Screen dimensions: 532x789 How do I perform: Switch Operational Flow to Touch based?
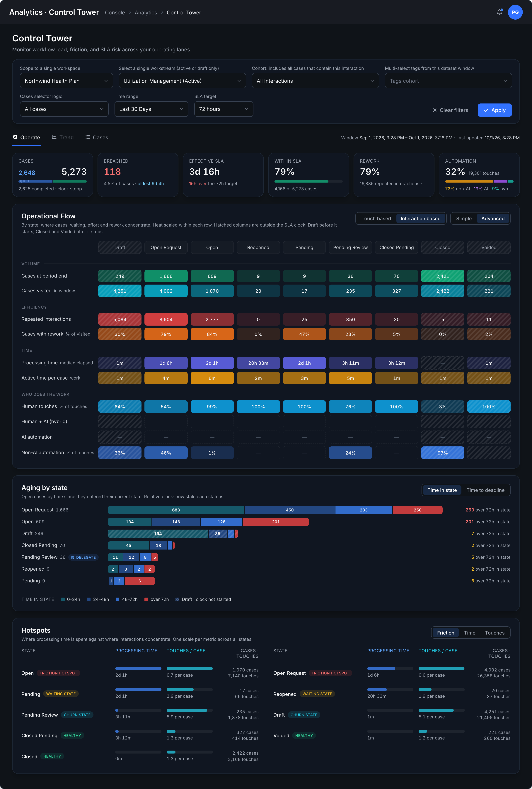376,219
